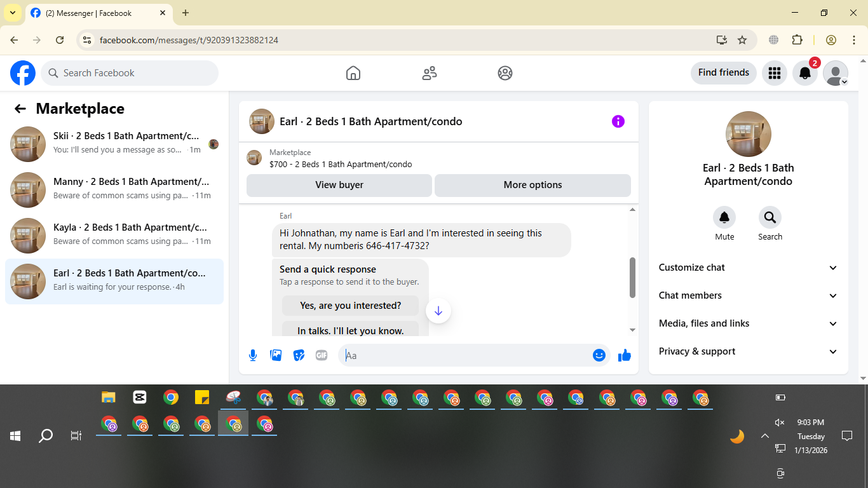Open Facebook home via logo
Screen dimensions: 868x488
tap(23, 73)
